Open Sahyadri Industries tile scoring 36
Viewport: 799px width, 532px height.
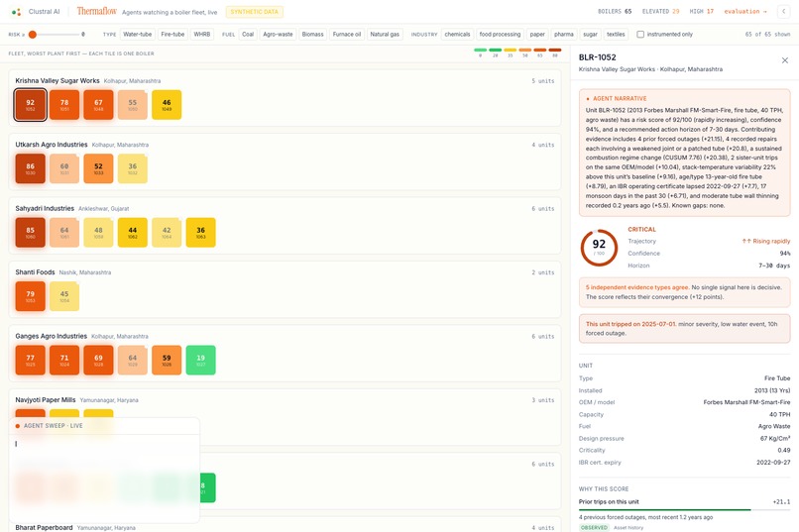tap(201, 233)
